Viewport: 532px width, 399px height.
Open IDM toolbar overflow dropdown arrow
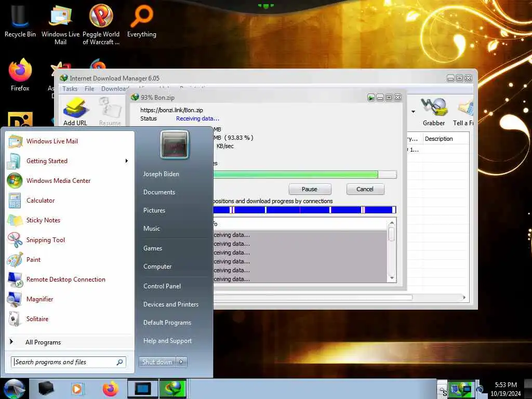[x=413, y=112]
